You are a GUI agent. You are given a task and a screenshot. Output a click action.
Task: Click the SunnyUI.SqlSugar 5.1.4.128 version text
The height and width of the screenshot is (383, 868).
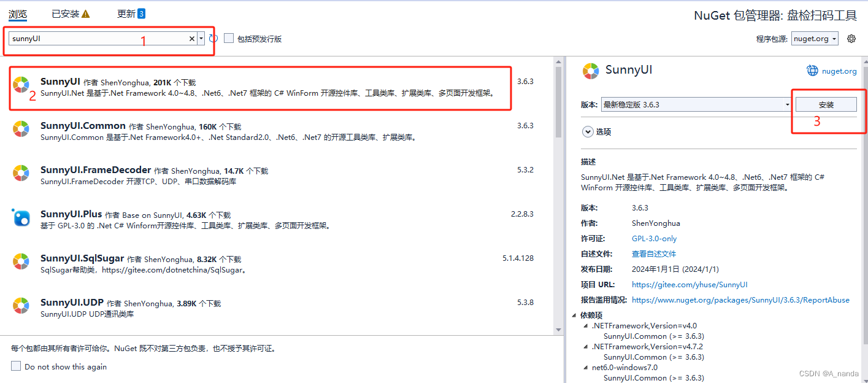(518, 258)
